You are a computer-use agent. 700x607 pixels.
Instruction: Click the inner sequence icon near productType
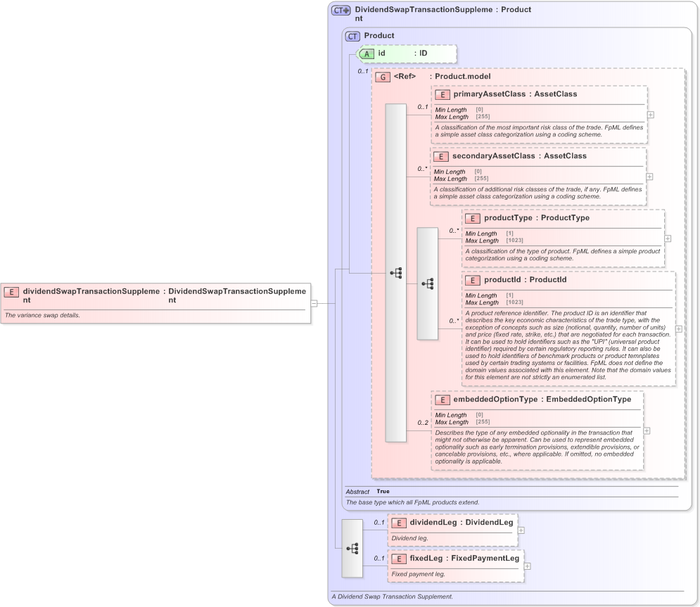pyautogui.click(x=427, y=284)
